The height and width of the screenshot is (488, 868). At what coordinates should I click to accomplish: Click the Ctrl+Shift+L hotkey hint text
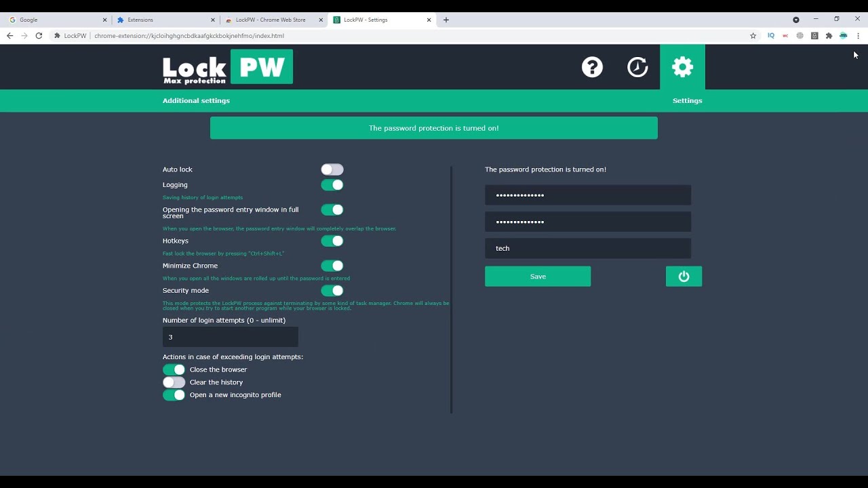click(x=223, y=253)
